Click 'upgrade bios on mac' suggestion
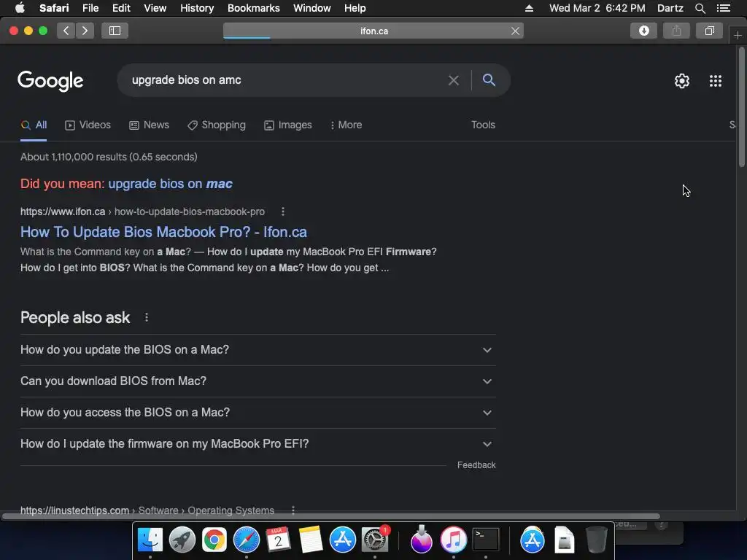Viewport: 747px width, 560px height. (171, 184)
